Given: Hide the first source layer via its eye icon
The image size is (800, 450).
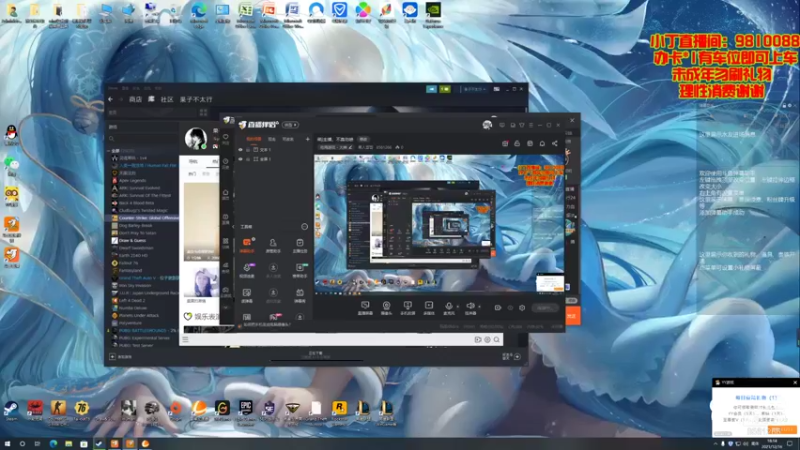Looking at the screenshot, I should tap(240, 150).
